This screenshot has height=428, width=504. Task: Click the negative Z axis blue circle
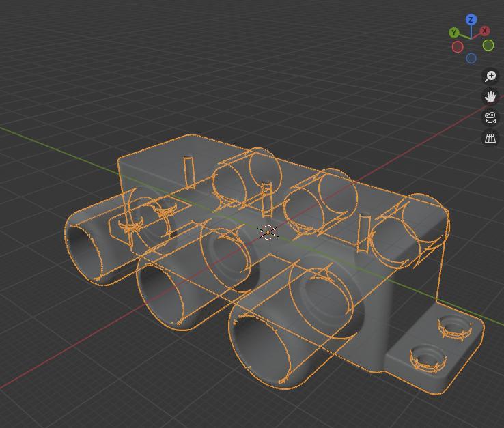[471, 58]
